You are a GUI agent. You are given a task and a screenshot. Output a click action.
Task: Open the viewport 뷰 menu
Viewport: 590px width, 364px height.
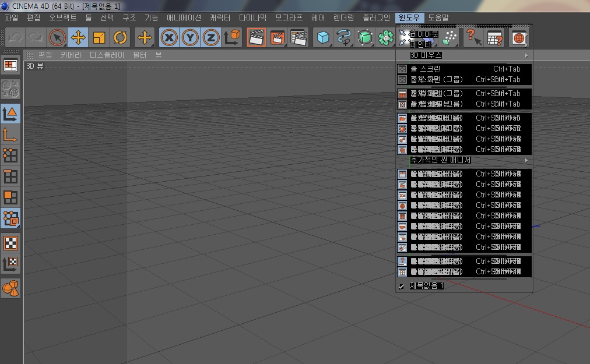pyautogui.click(x=159, y=55)
